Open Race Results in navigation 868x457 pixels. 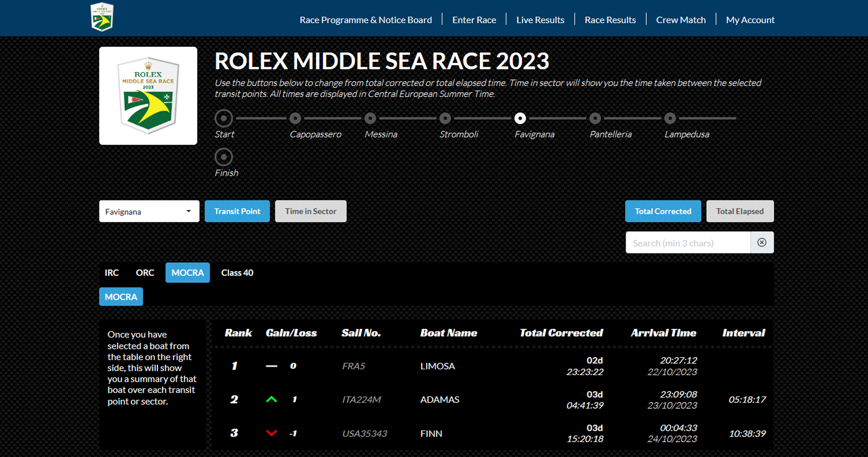click(610, 19)
